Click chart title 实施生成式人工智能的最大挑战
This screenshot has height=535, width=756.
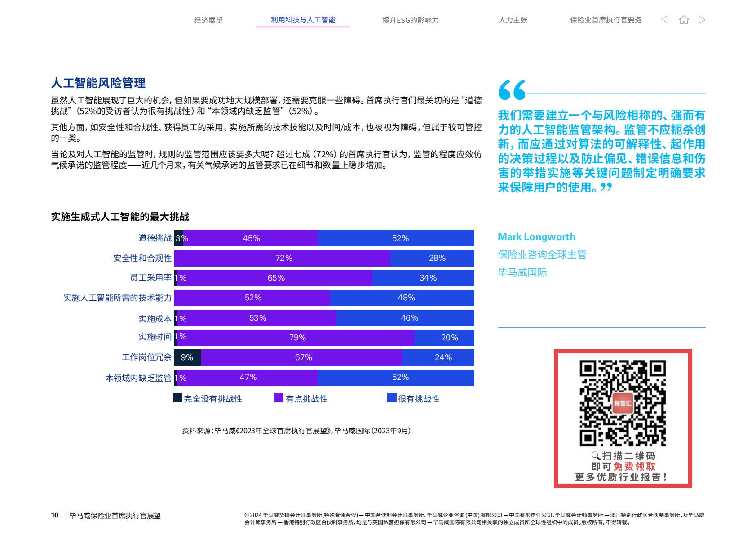click(x=120, y=217)
